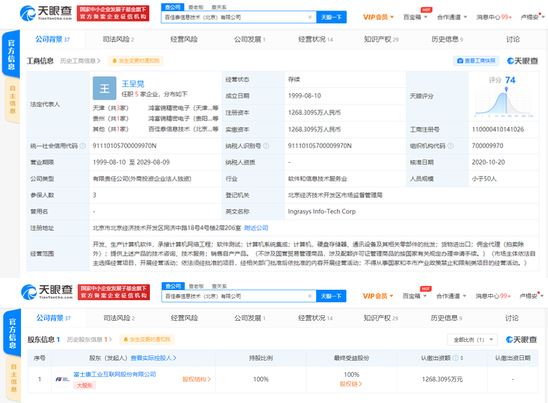Image resolution: width=548 pixels, height=403 pixels.
Task: Select the lower 查关系 search tab
Action: pos(219,286)
